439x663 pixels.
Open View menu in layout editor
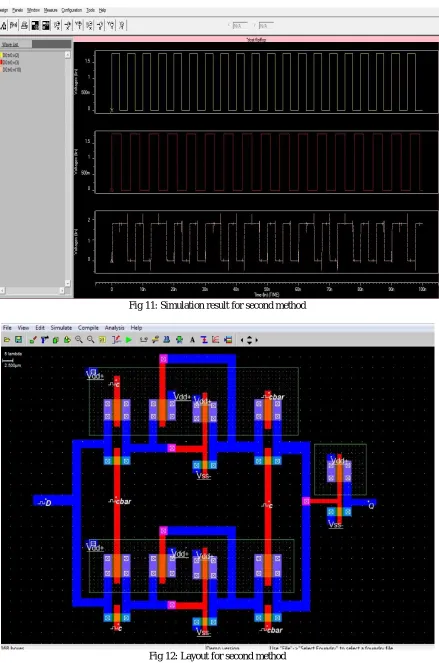pyautogui.click(x=23, y=328)
